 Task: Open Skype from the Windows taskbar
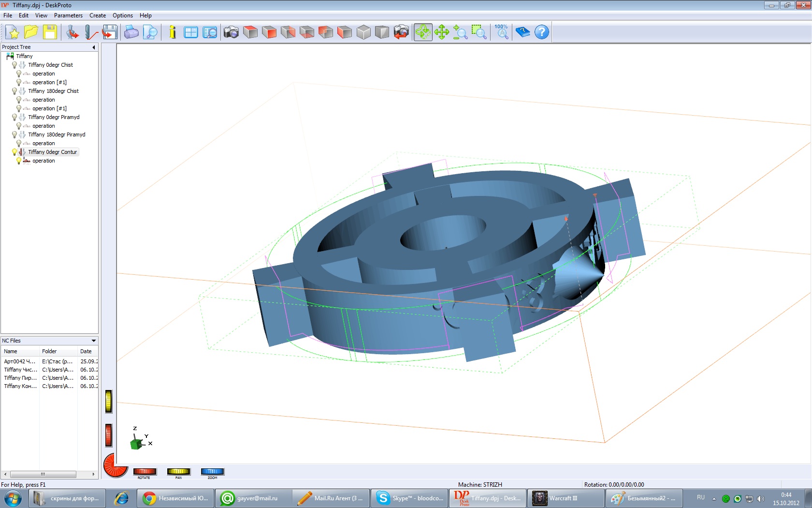411,498
